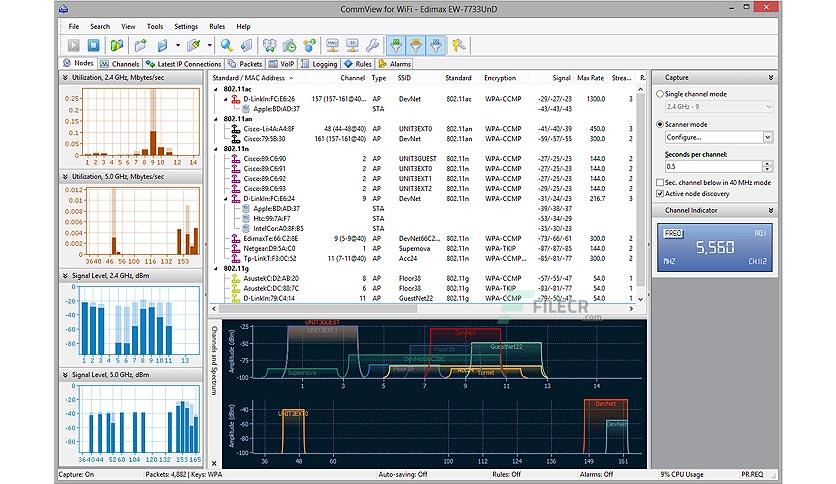Screen dimensions: 836x484
Task: Open the Alarms tab
Action: coord(395,64)
